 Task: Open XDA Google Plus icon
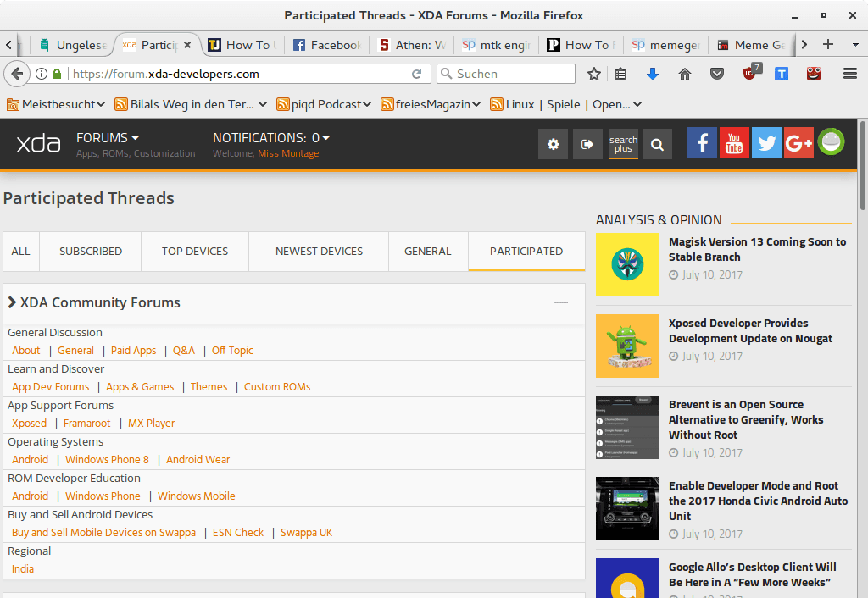(798, 144)
